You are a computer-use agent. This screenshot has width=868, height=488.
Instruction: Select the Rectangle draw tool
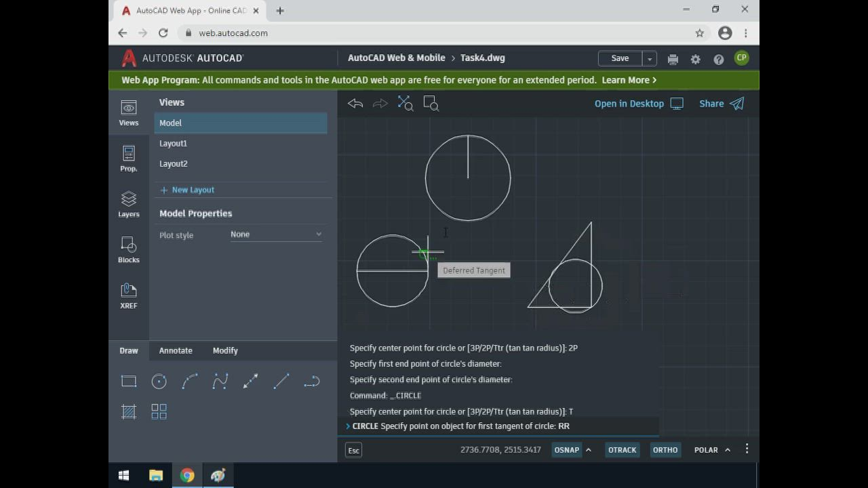click(129, 382)
